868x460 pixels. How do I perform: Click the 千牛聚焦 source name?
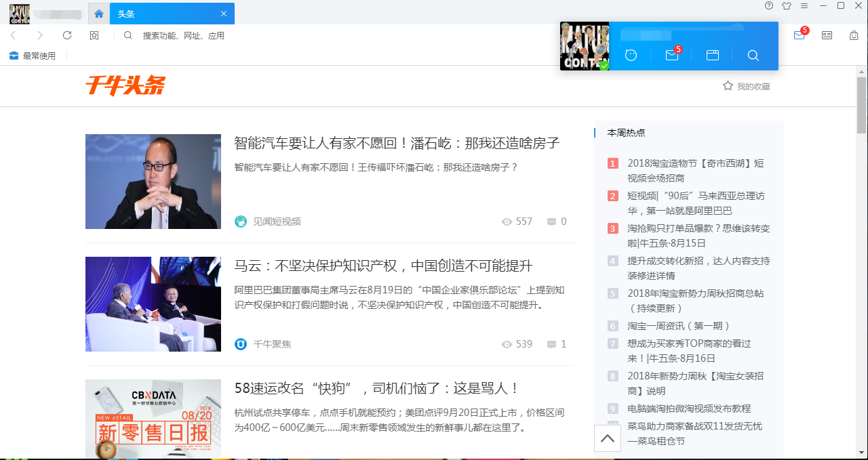[x=272, y=344]
